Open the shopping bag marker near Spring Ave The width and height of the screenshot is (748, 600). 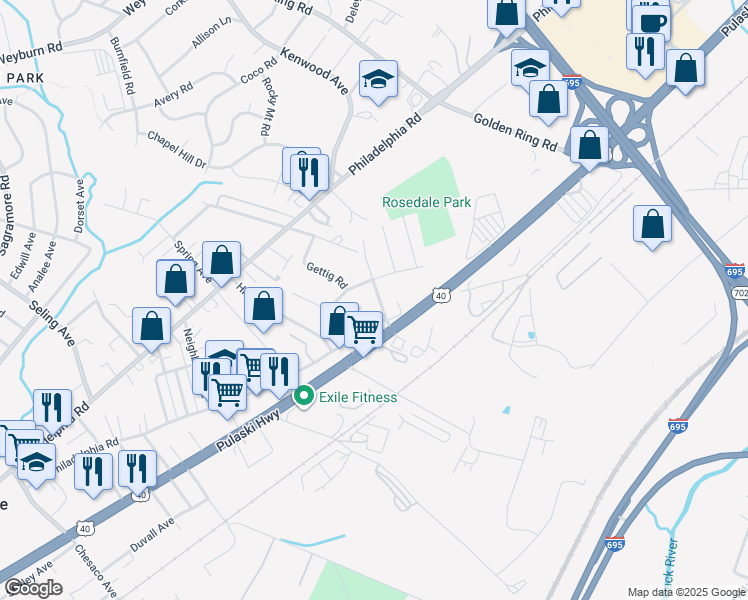tap(221, 263)
